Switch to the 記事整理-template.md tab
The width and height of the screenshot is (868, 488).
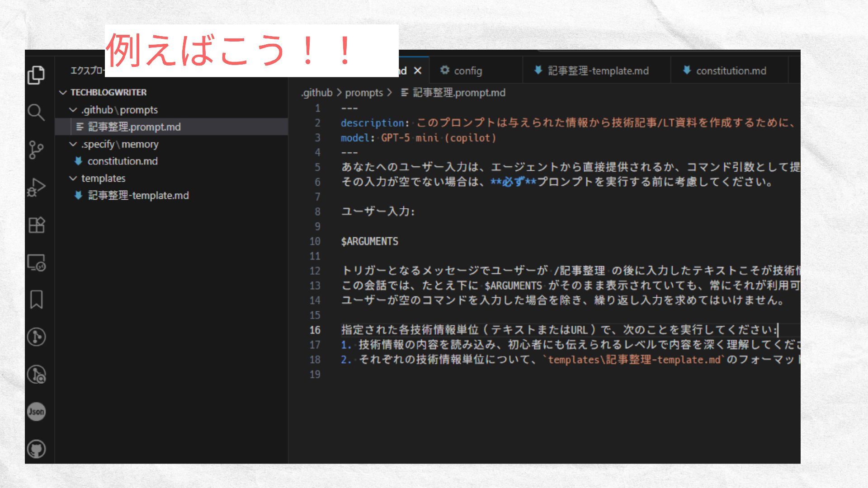coord(598,71)
